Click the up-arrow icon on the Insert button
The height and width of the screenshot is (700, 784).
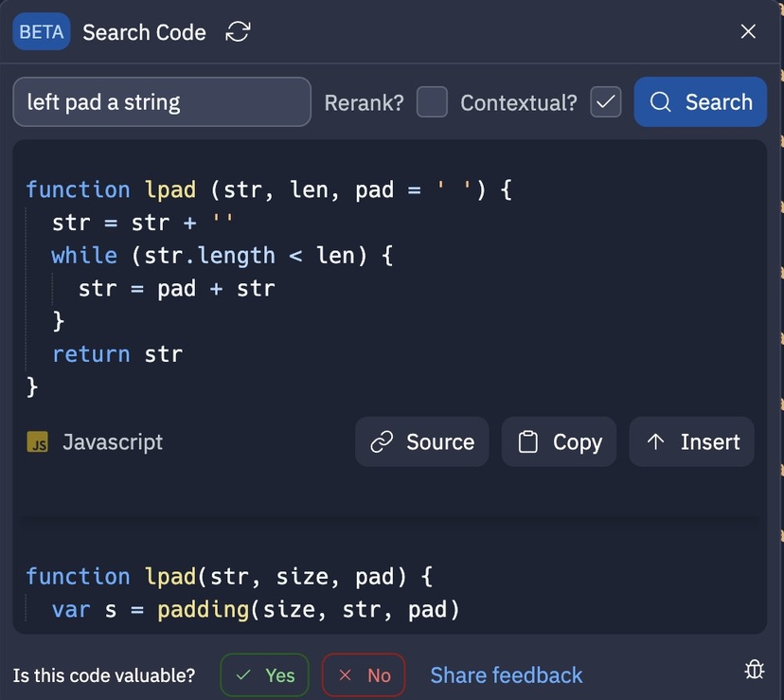(657, 441)
